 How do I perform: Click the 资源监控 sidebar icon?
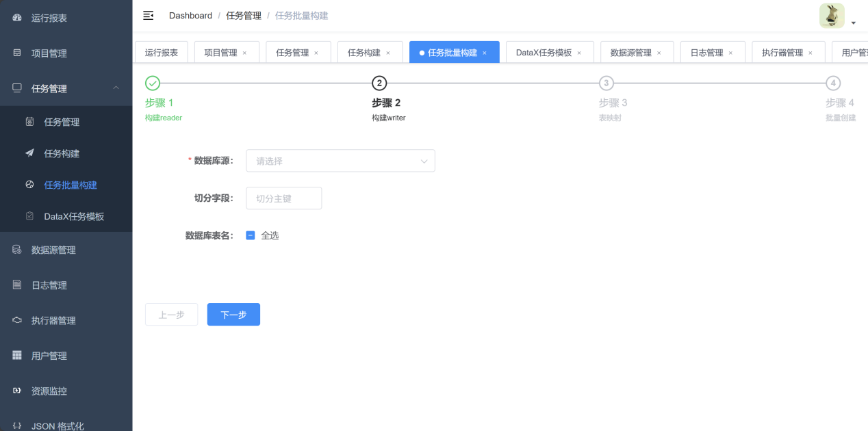pos(17,391)
